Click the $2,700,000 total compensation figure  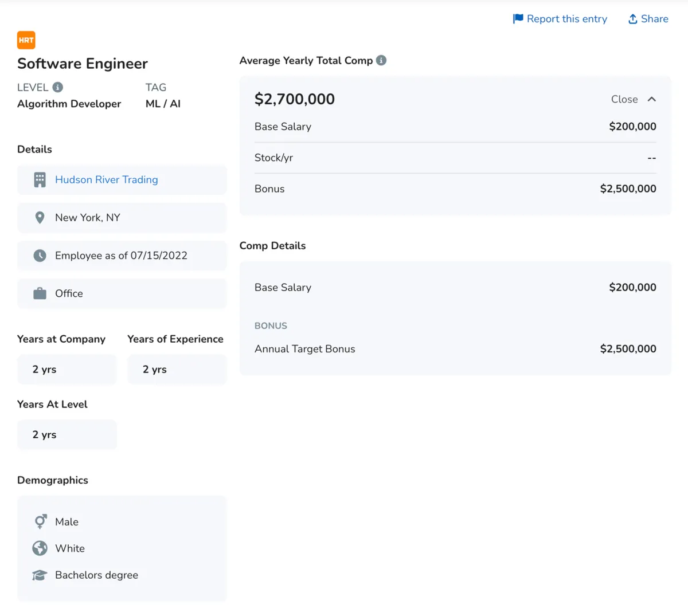pos(294,99)
